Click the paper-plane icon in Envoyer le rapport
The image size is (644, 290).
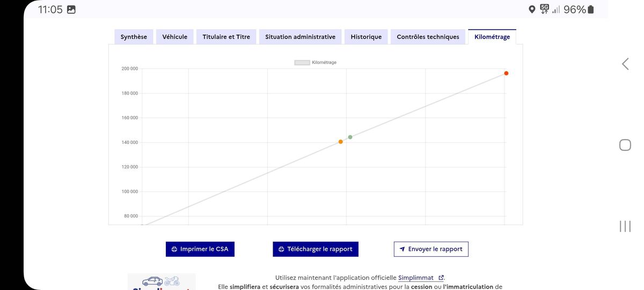(x=402, y=249)
